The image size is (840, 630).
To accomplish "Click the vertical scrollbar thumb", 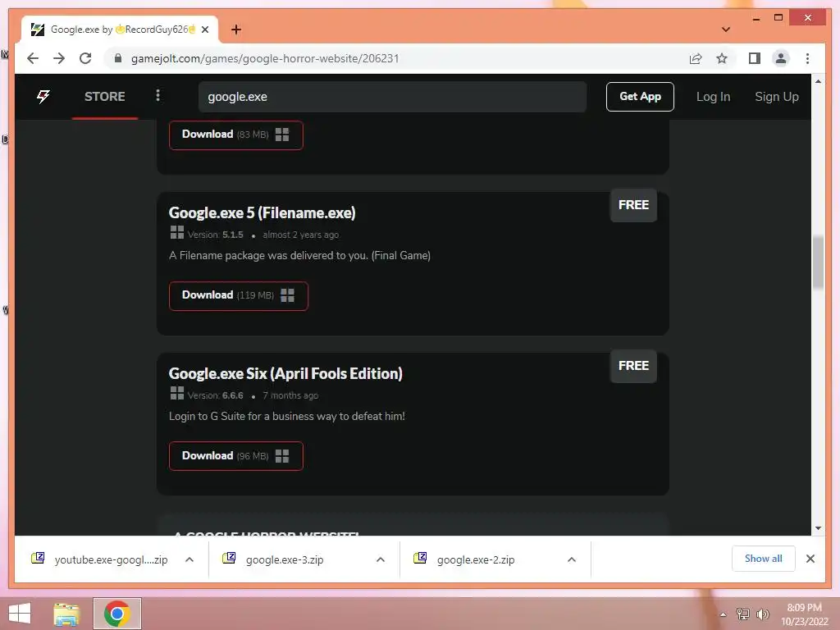I will pos(818,262).
